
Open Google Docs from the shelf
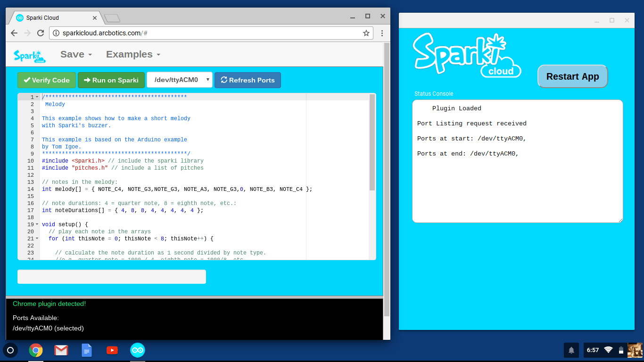(87, 350)
